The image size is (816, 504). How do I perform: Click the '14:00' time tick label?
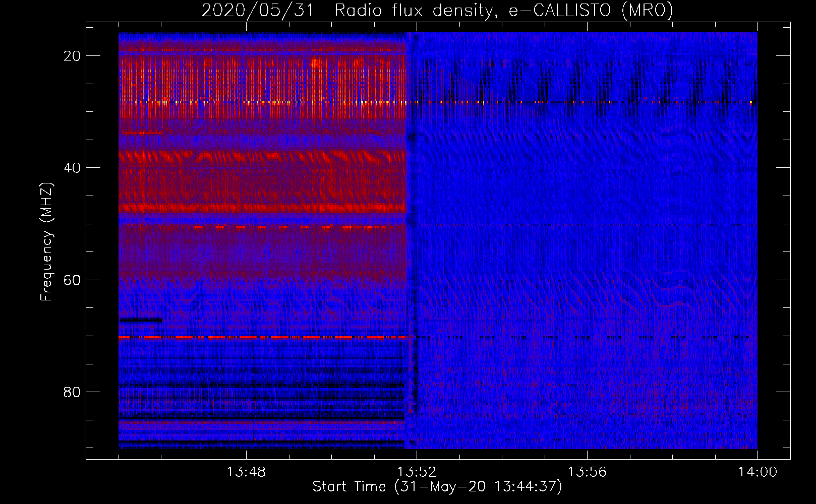click(757, 472)
